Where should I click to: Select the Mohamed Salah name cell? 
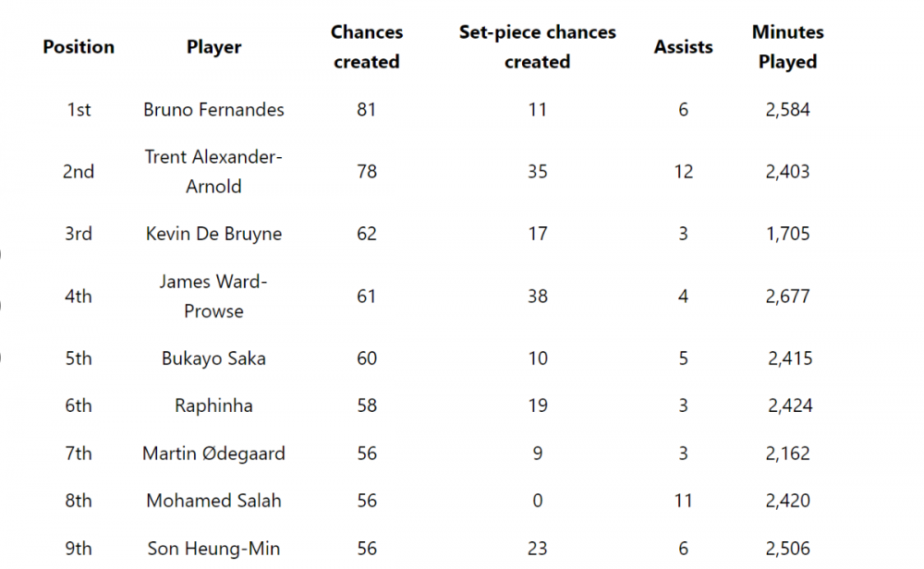point(213,501)
